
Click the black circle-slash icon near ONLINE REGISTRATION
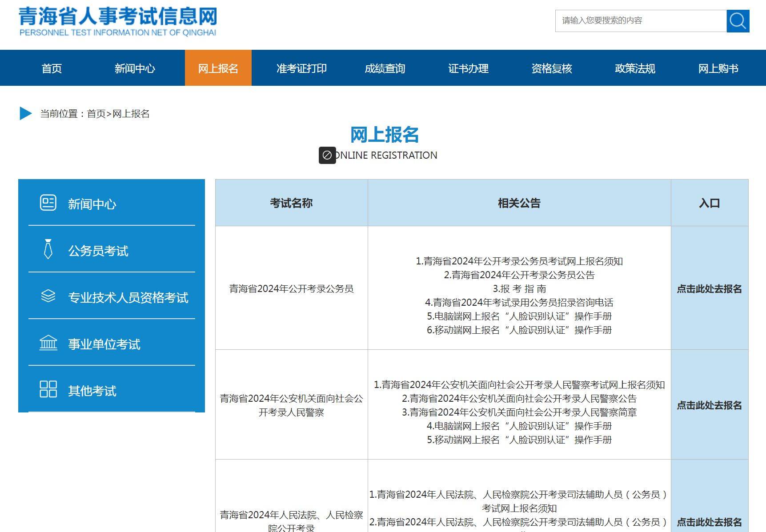(327, 155)
